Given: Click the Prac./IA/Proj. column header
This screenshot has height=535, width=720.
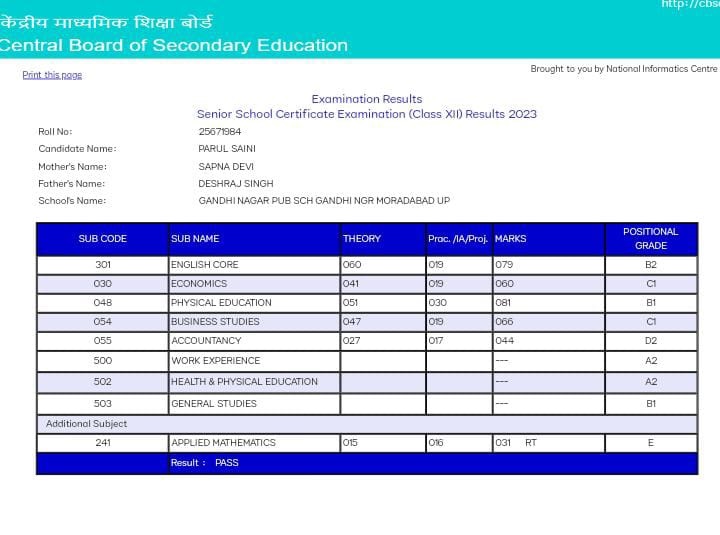Looking at the screenshot, I should point(458,239).
